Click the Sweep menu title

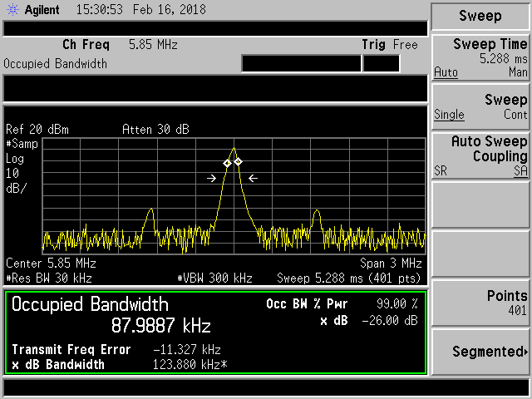coord(480,17)
